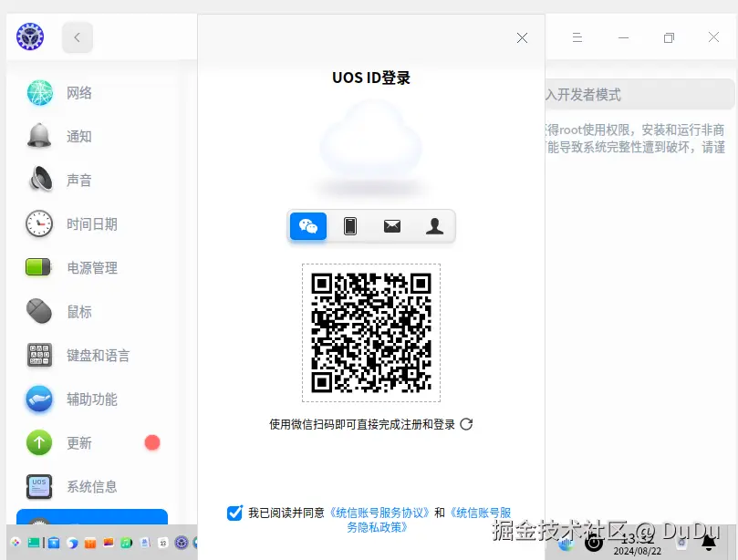The image size is (738, 560).
Task: Click the 入开发者模式 button
Action: [x=639, y=95]
